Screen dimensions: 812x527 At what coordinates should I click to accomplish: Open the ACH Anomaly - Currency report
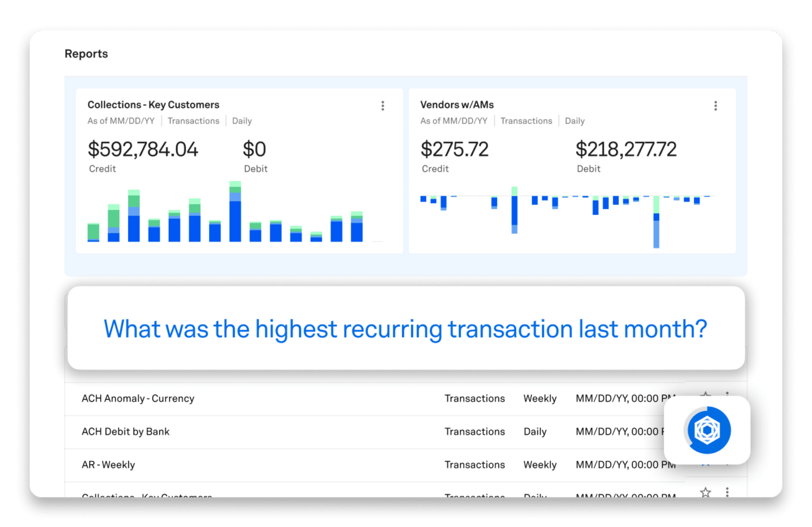pos(138,398)
